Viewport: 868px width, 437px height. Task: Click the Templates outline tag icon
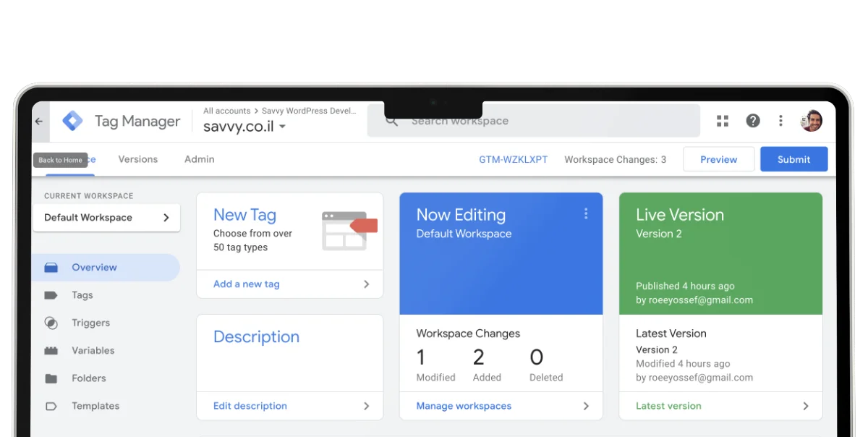click(51, 406)
